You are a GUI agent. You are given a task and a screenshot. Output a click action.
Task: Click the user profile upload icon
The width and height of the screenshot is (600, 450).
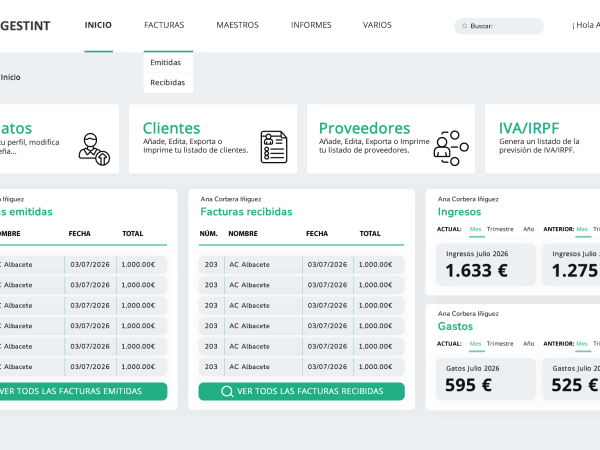tap(94, 149)
